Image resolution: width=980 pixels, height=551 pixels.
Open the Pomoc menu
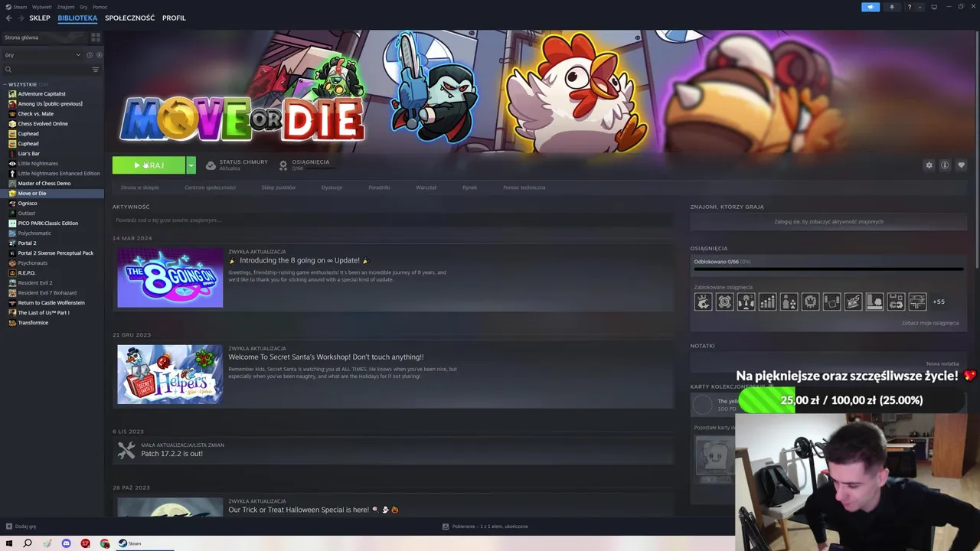click(100, 7)
